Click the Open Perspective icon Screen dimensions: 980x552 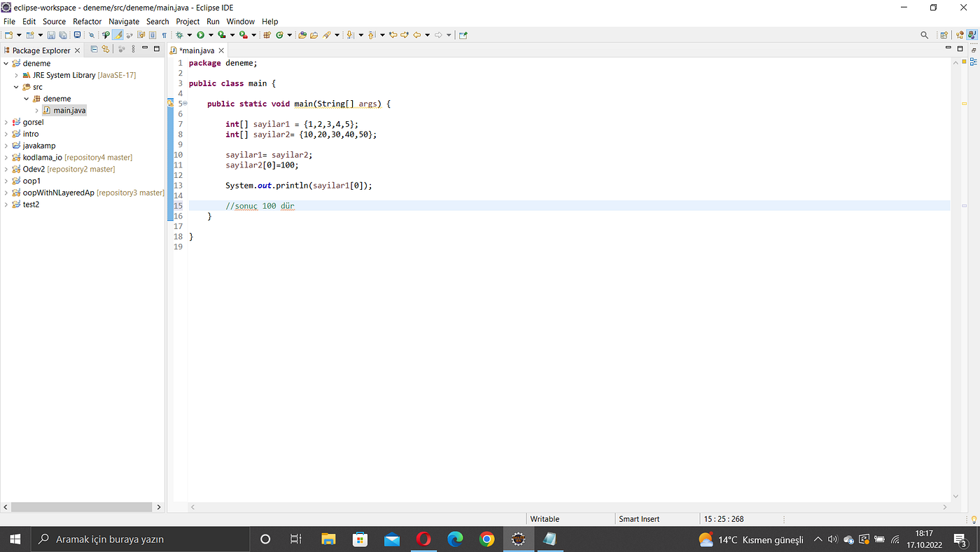click(944, 35)
